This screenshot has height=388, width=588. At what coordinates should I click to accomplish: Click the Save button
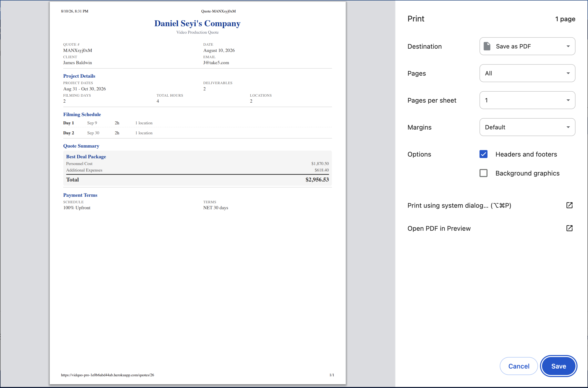[558, 366]
